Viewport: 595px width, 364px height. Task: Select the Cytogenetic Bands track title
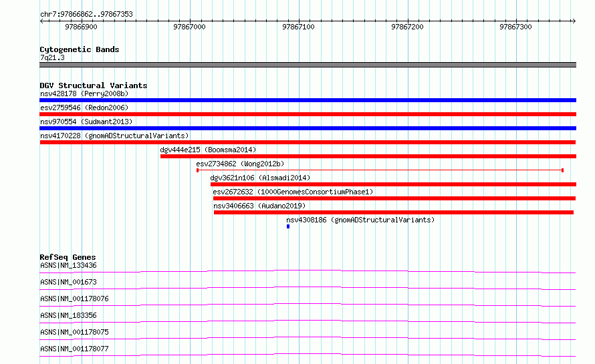80,49
